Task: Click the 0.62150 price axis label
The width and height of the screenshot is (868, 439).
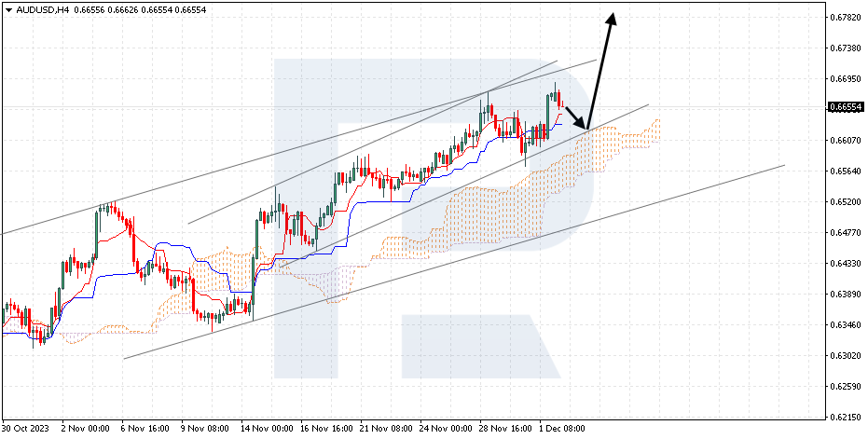Action: [x=846, y=417]
